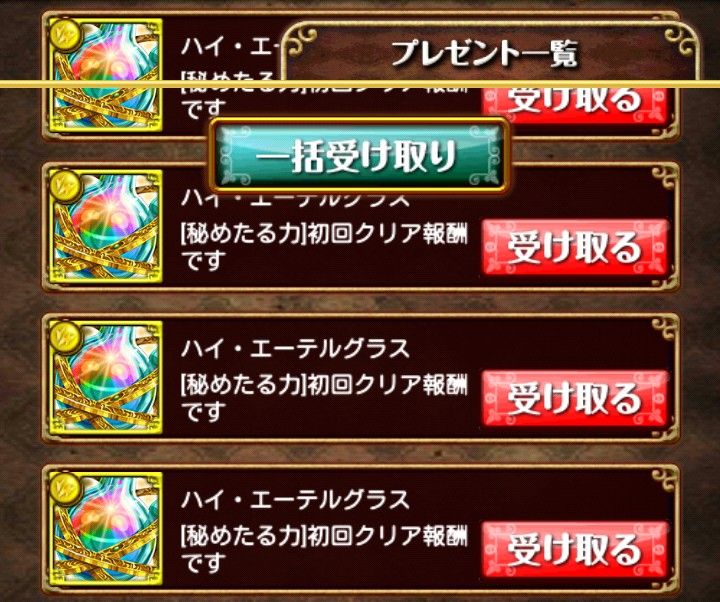Select the third row's ハイ・エーテルグラス name text
Image resolution: width=720 pixels, height=602 pixels.
[x=295, y=349]
